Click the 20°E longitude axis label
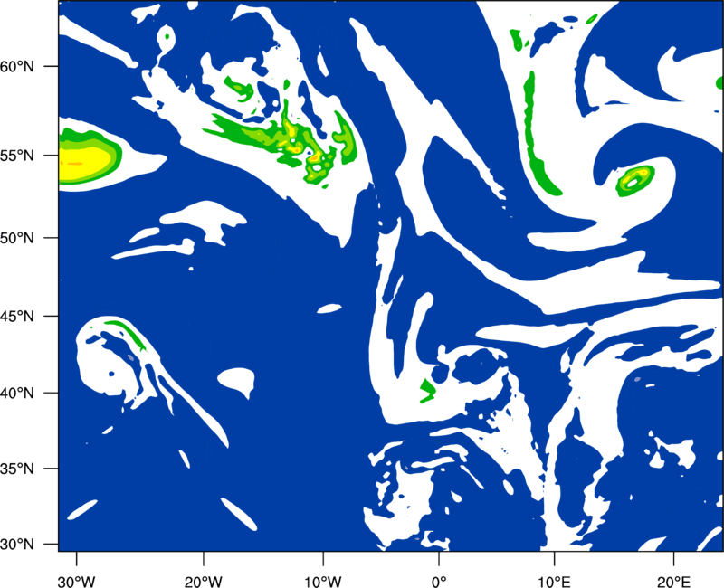The width and height of the screenshot is (724, 588). 674,582
